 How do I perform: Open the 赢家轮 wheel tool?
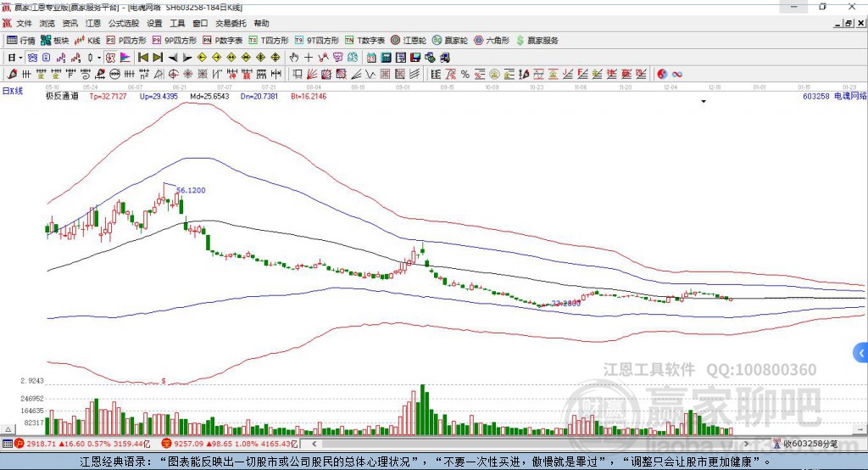pyautogui.click(x=450, y=41)
